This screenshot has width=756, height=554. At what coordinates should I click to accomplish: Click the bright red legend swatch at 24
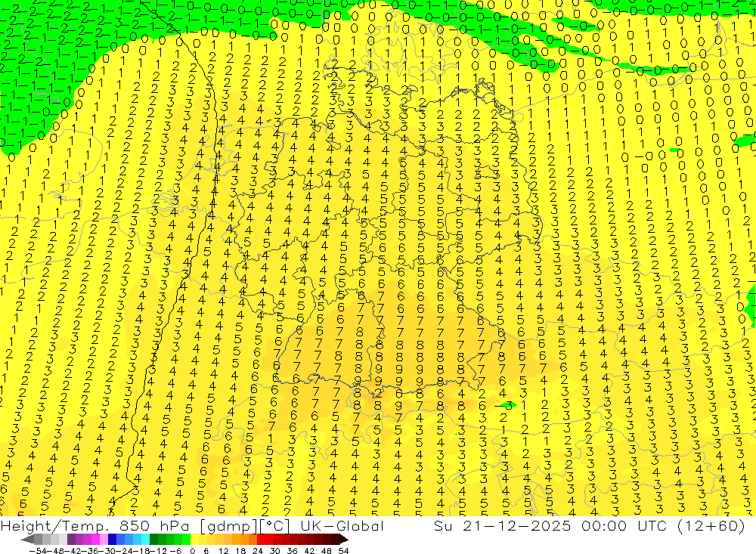coord(261,540)
